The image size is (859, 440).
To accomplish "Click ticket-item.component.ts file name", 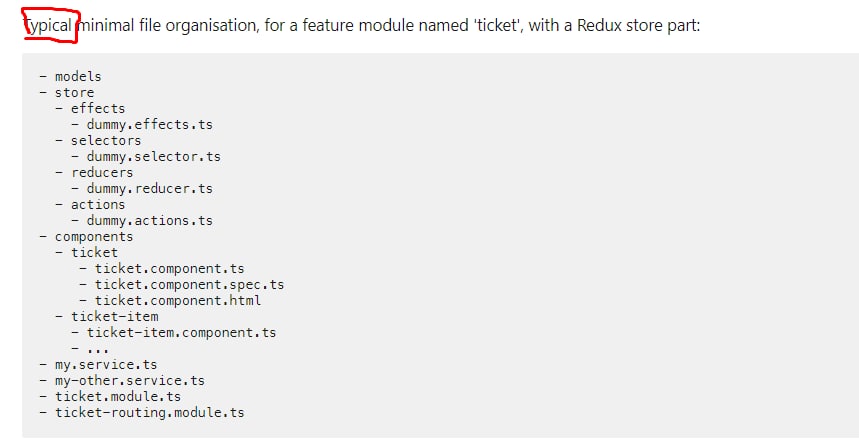I will pos(181,333).
